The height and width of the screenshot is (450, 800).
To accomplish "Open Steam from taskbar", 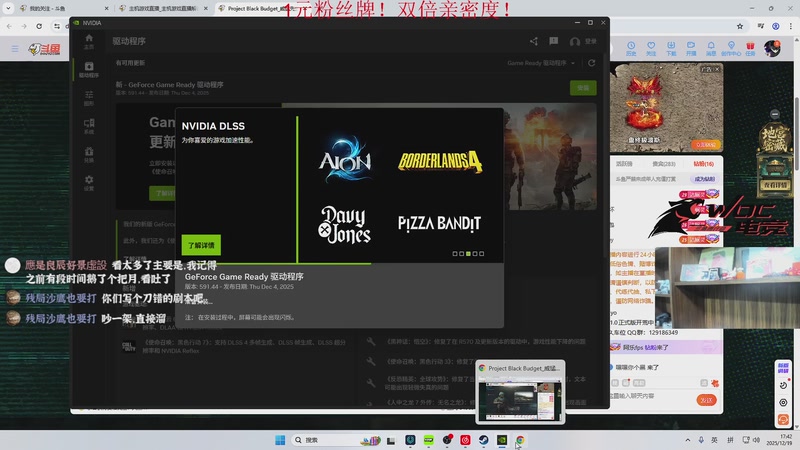I will 484,440.
